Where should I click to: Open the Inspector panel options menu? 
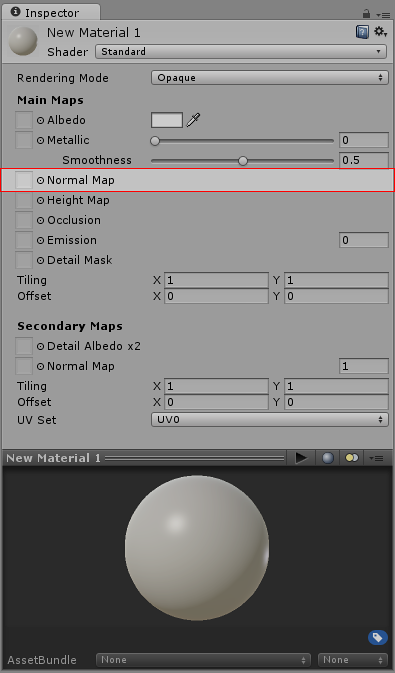[384, 15]
